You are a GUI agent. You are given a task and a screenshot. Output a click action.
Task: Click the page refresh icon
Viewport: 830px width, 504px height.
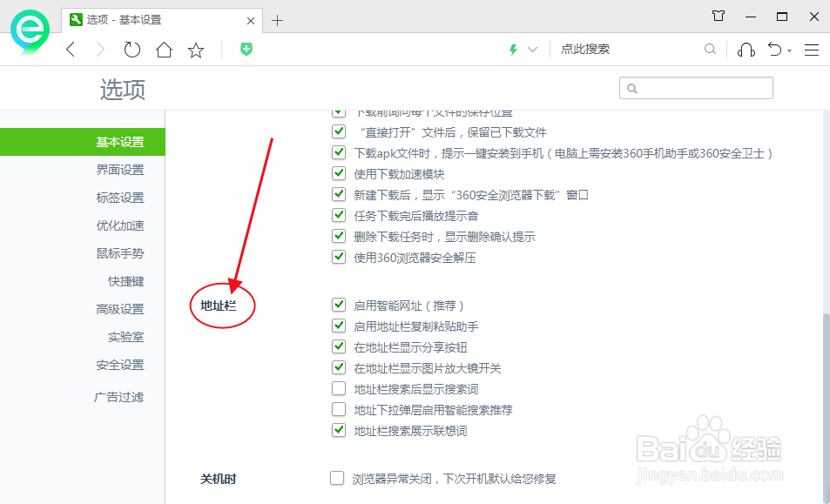coord(132,50)
